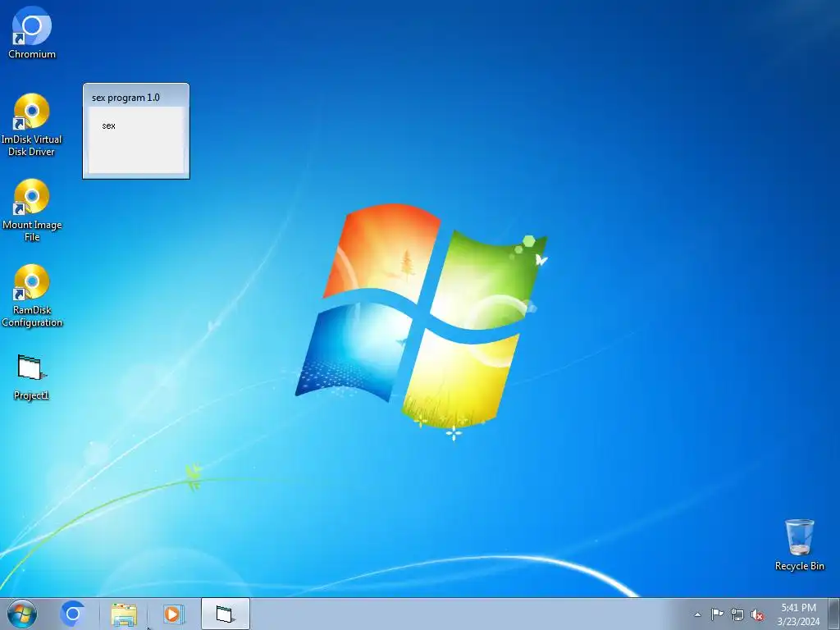Click the Project1 running app taskbar button
Screen dimensions: 840x630
click(226, 614)
